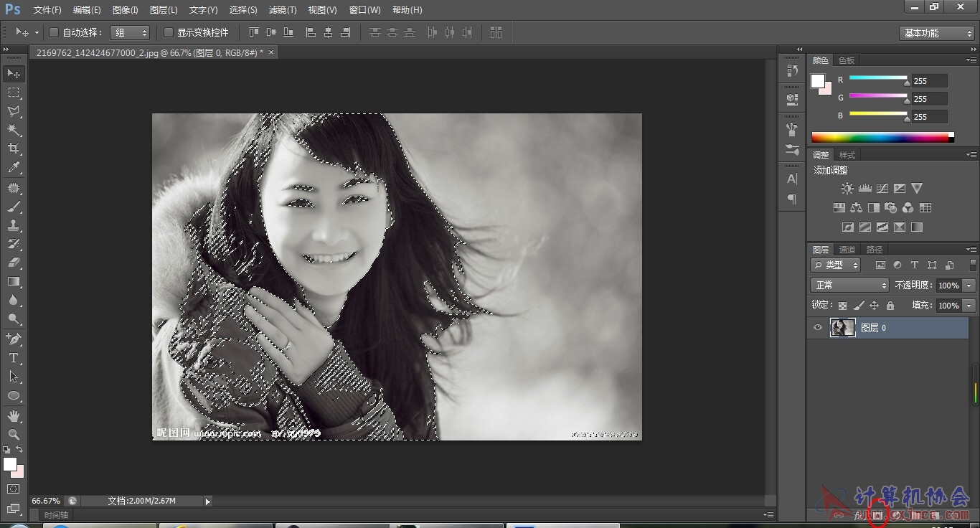Select the Eyedropper tool

[14, 168]
